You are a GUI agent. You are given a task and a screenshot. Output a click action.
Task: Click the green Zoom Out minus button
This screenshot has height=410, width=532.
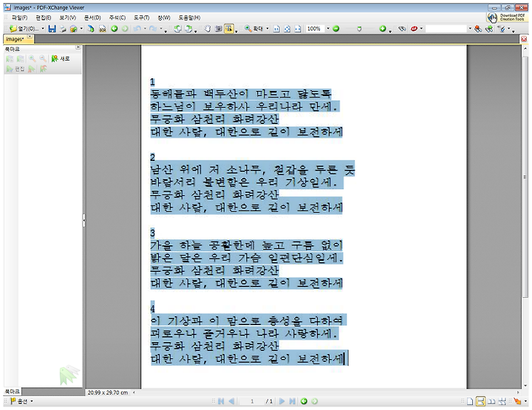click(x=336, y=29)
